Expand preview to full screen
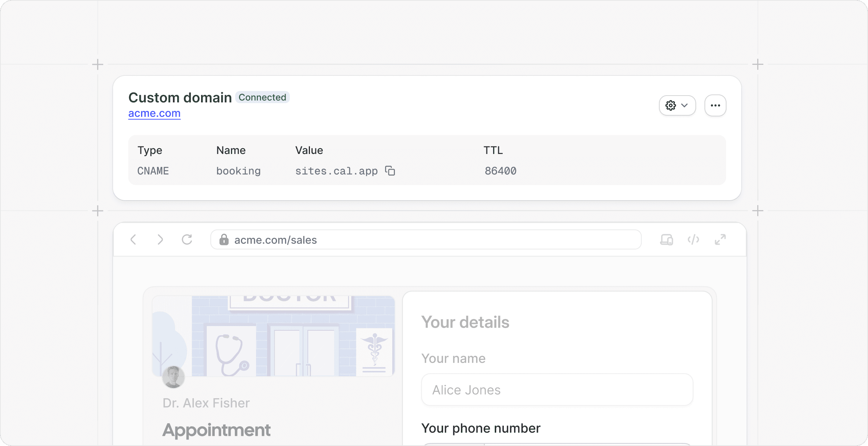The height and width of the screenshot is (446, 868). pyautogui.click(x=720, y=240)
